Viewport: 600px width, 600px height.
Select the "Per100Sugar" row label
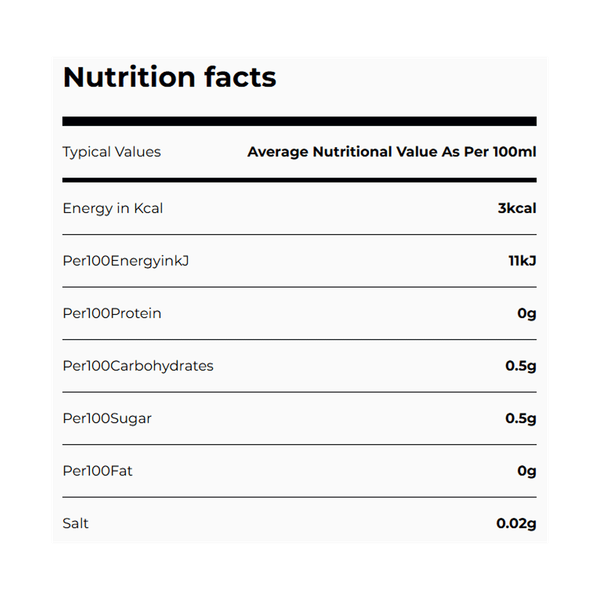click(107, 418)
